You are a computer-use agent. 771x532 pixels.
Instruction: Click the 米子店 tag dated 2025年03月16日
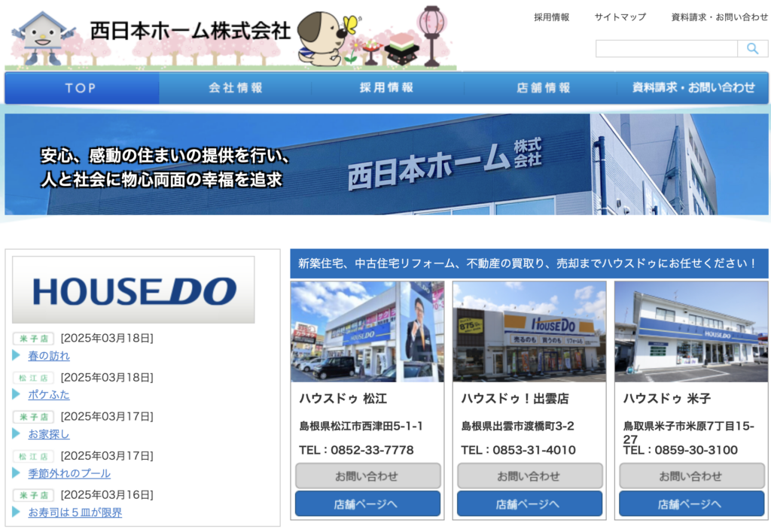click(33, 495)
